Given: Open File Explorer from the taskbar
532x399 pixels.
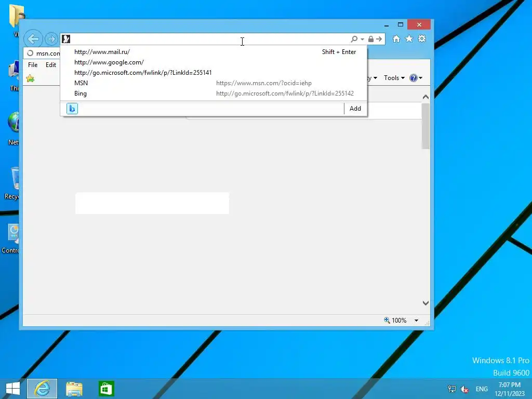Looking at the screenshot, I should [x=74, y=389].
